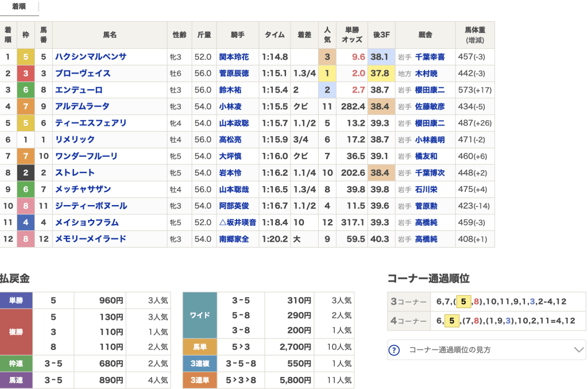Click winning time 1:14.8
The width and height of the screenshot is (588, 389).
tap(275, 57)
